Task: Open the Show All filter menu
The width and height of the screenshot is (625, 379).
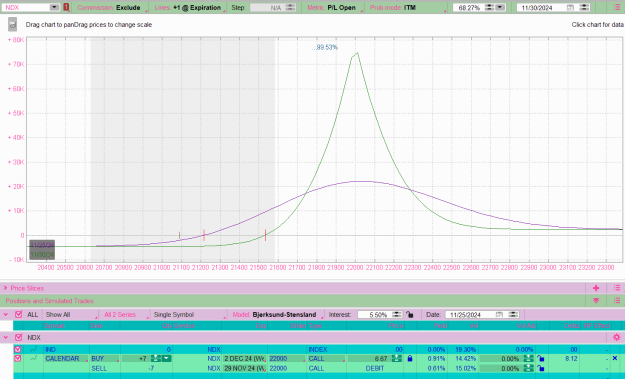Action: tap(71, 314)
